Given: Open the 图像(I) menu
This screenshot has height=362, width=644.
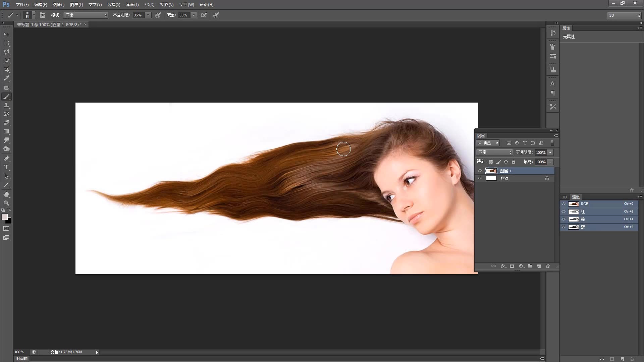Looking at the screenshot, I should click(x=58, y=5).
